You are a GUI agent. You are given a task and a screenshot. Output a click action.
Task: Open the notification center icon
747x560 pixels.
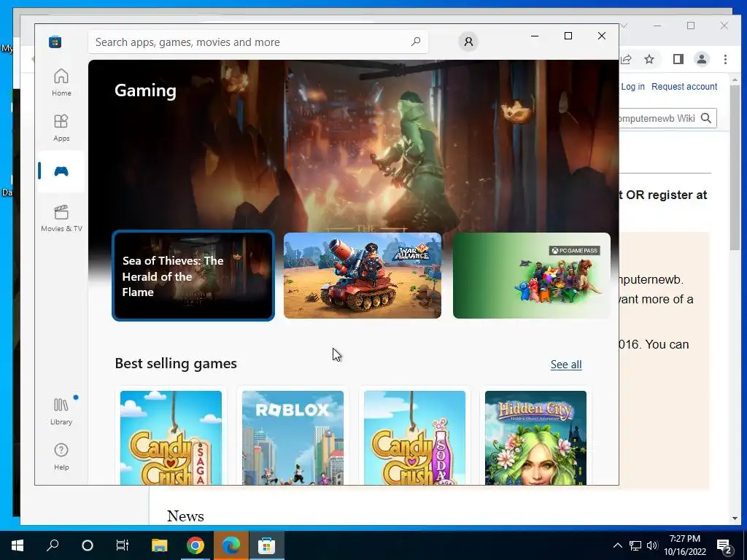pos(724,545)
